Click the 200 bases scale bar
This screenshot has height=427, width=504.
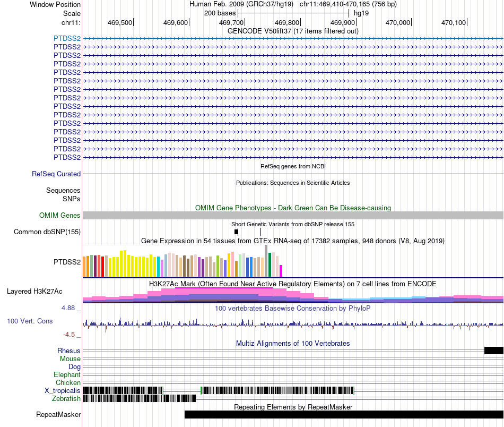293,13
